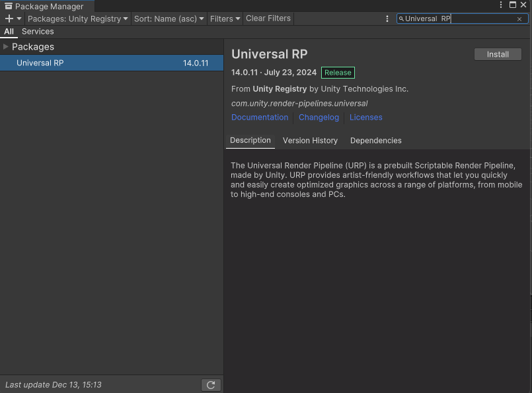Image resolution: width=532 pixels, height=393 pixels.
Task: Maximize the Package Manager window
Action: point(513,5)
